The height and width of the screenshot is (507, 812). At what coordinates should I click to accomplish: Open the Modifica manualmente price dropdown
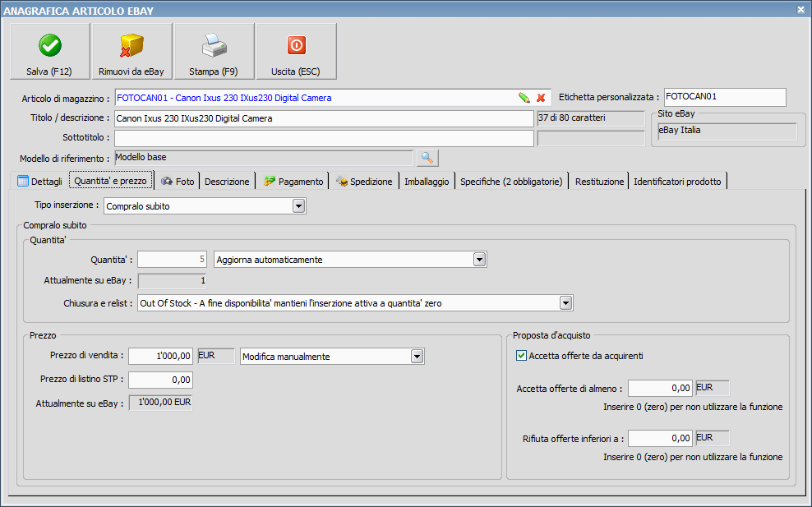click(417, 357)
